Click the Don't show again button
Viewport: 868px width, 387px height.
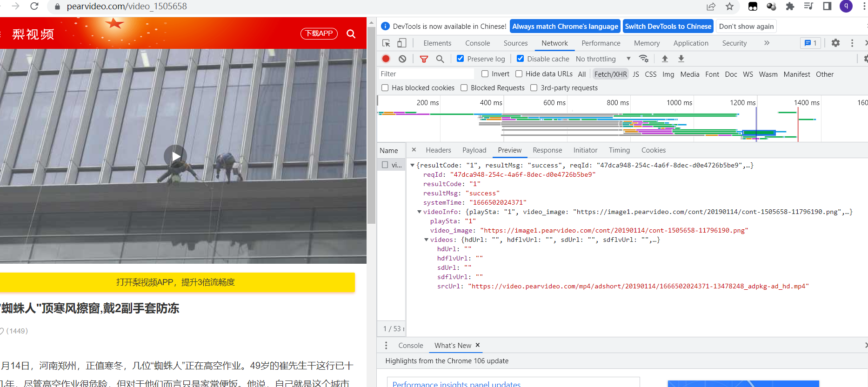point(746,27)
